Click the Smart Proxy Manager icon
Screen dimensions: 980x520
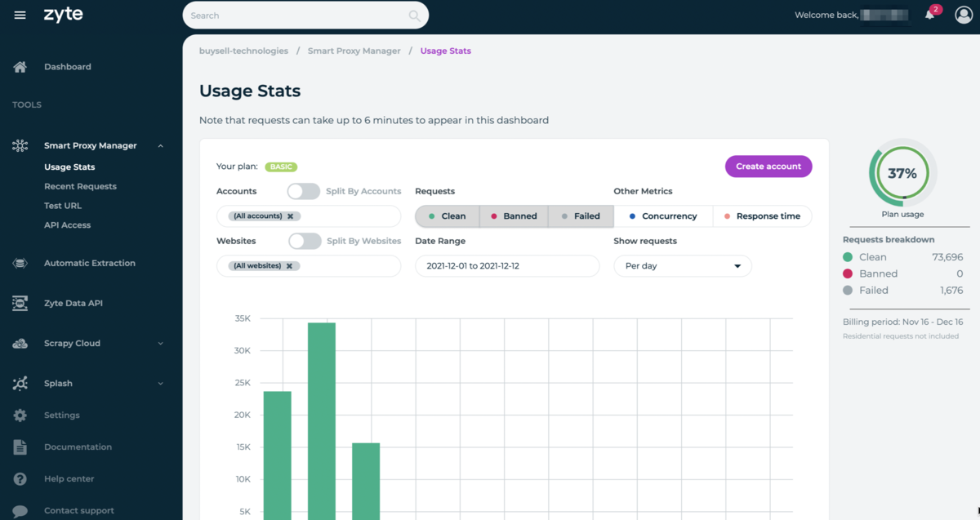(20, 145)
